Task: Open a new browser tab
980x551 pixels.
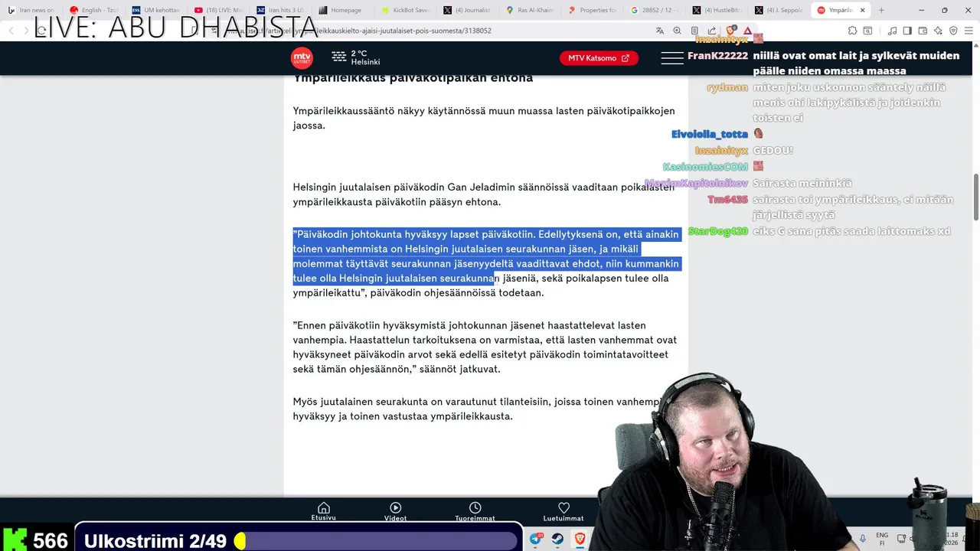Action: tap(881, 11)
